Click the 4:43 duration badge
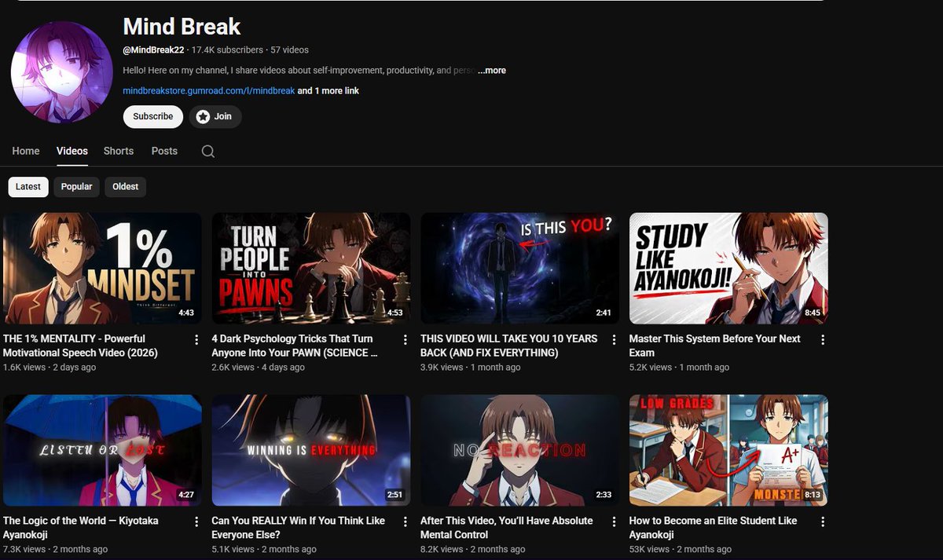The height and width of the screenshot is (560, 943). click(186, 313)
